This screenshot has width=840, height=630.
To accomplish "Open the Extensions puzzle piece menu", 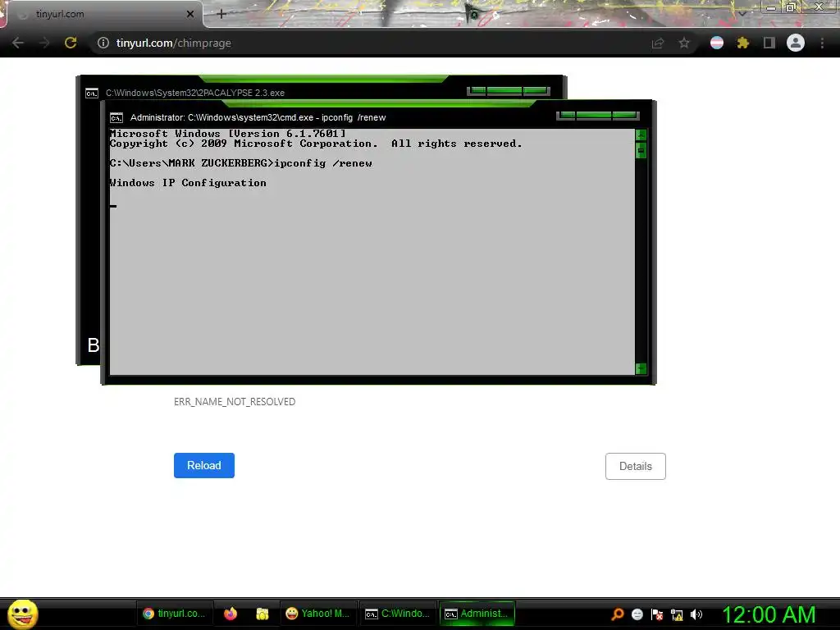I will (x=743, y=43).
